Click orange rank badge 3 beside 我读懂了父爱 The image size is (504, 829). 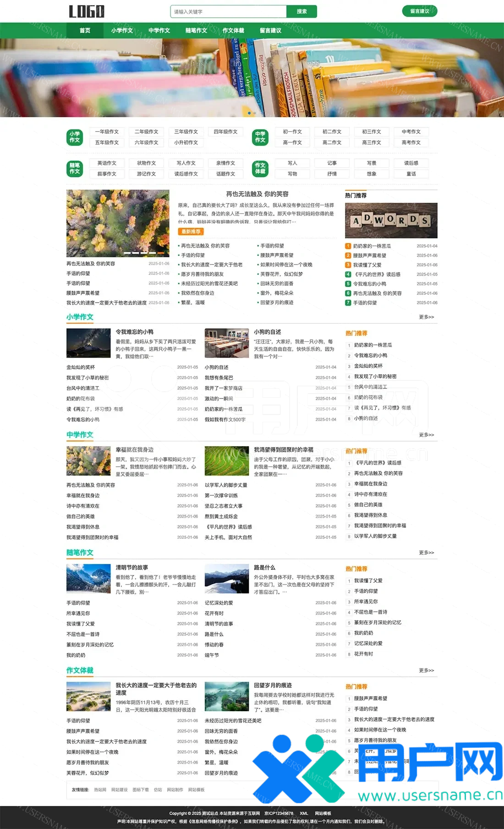(348, 265)
